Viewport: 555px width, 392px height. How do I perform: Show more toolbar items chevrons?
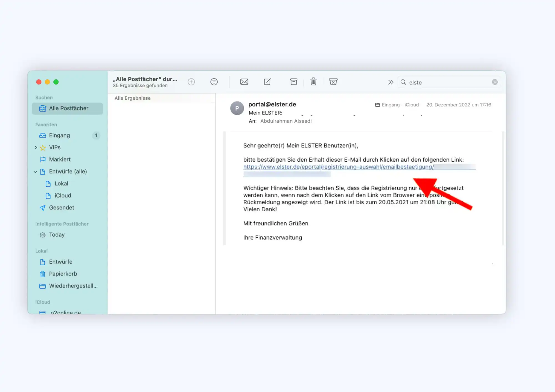(x=391, y=82)
